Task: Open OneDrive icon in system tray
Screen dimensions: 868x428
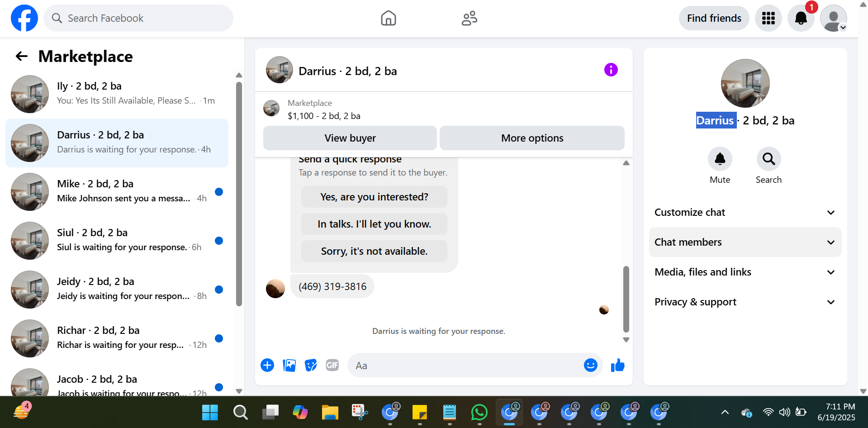Action: tap(746, 412)
